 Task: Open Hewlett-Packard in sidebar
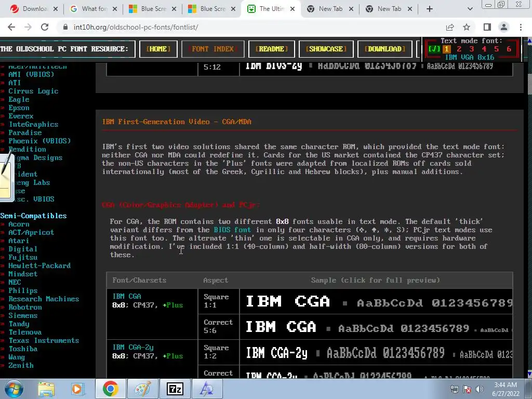click(39, 265)
